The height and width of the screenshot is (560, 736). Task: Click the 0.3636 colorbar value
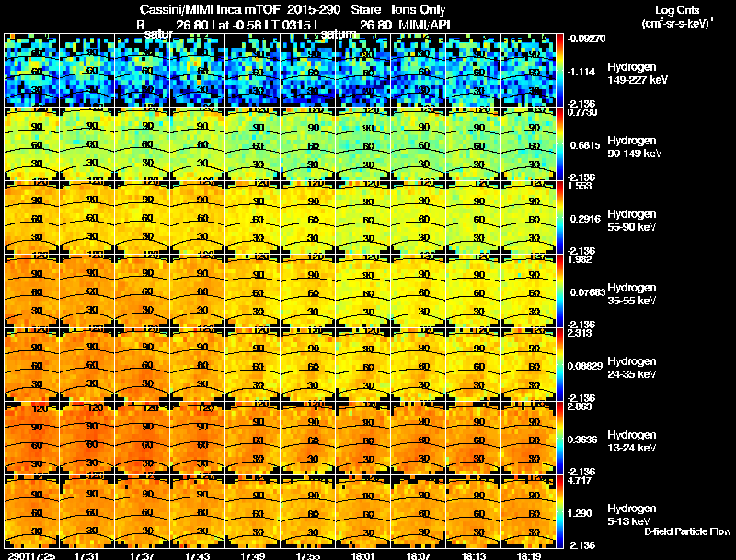(x=582, y=440)
